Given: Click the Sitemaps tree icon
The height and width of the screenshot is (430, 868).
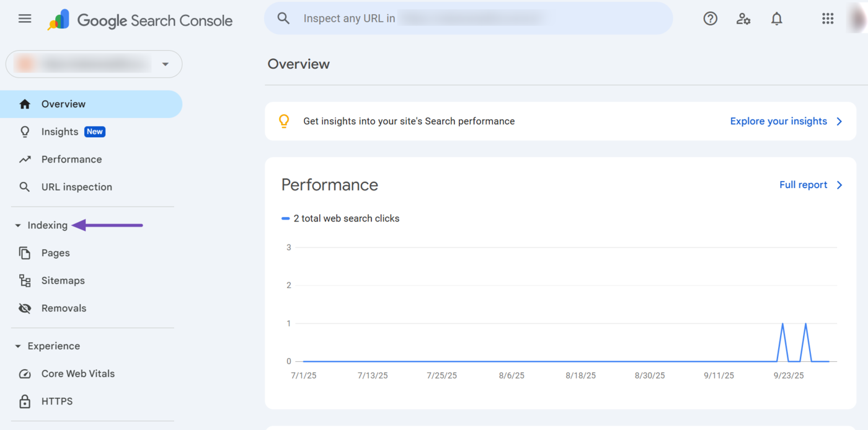Looking at the screenshot, I should point(25,280).
